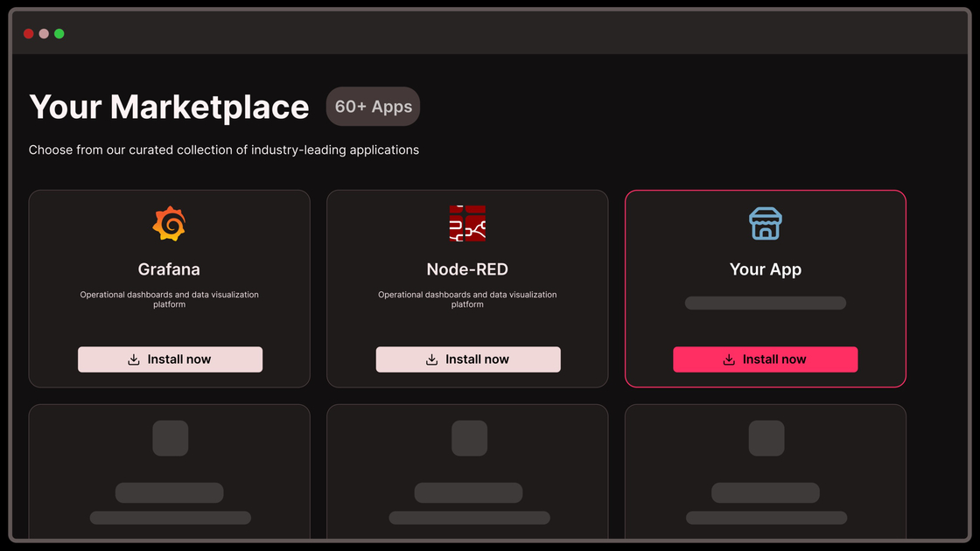Install the Grafana application
This screenshot has height=551, width=980.
click(x=170, y=359)
